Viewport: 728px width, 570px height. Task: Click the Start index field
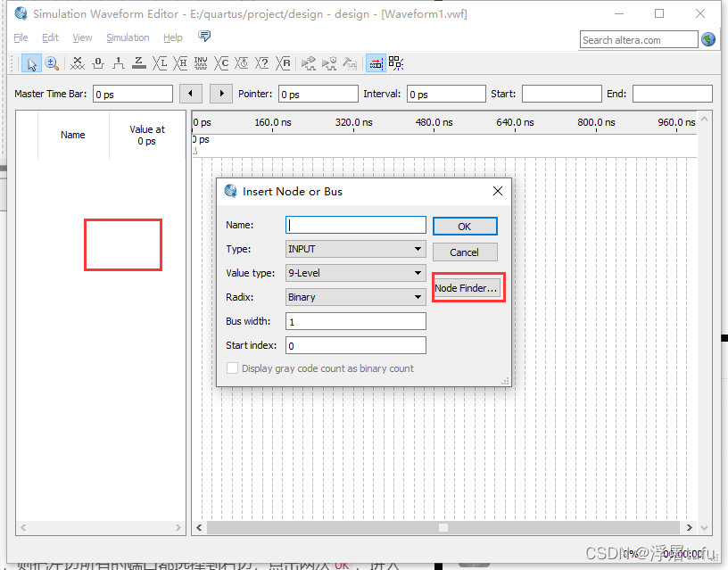pos(356,345)
